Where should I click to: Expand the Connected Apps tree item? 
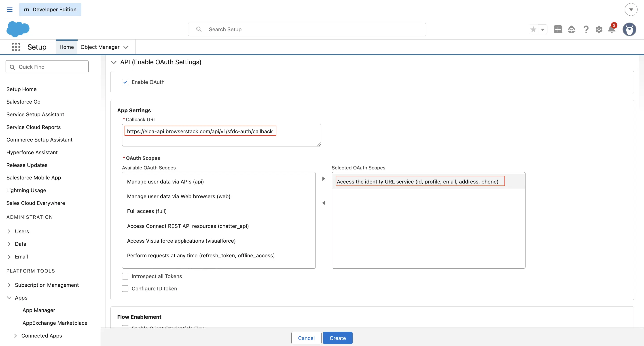(16, 336)
